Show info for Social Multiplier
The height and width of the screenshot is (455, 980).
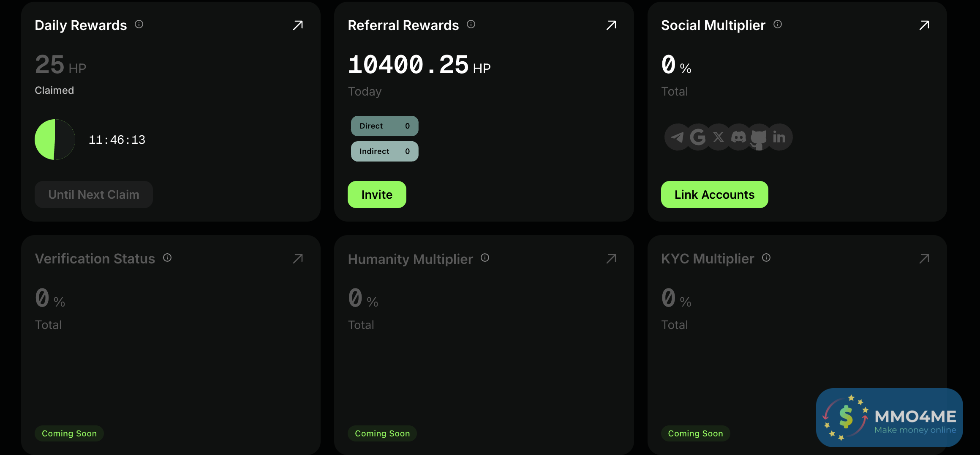point(778,25)
